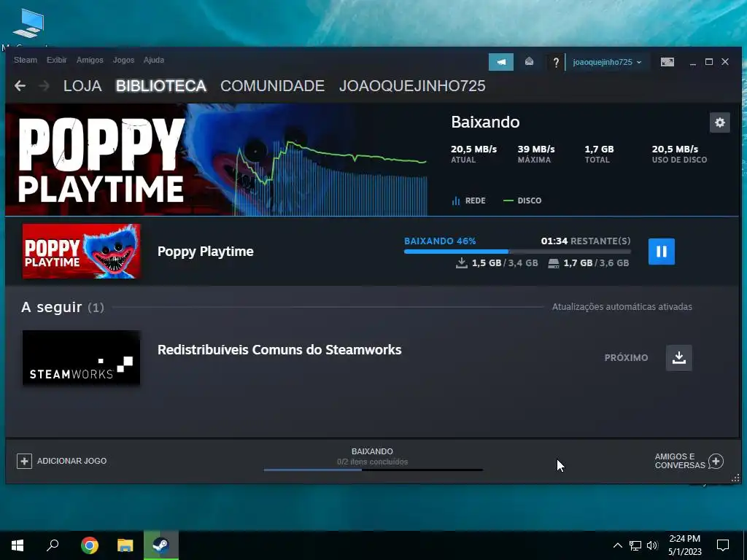The width and height of the screenshot is (747, 560).
Task: Go to the COMUNIDADE tab
Action: (272, 86)
